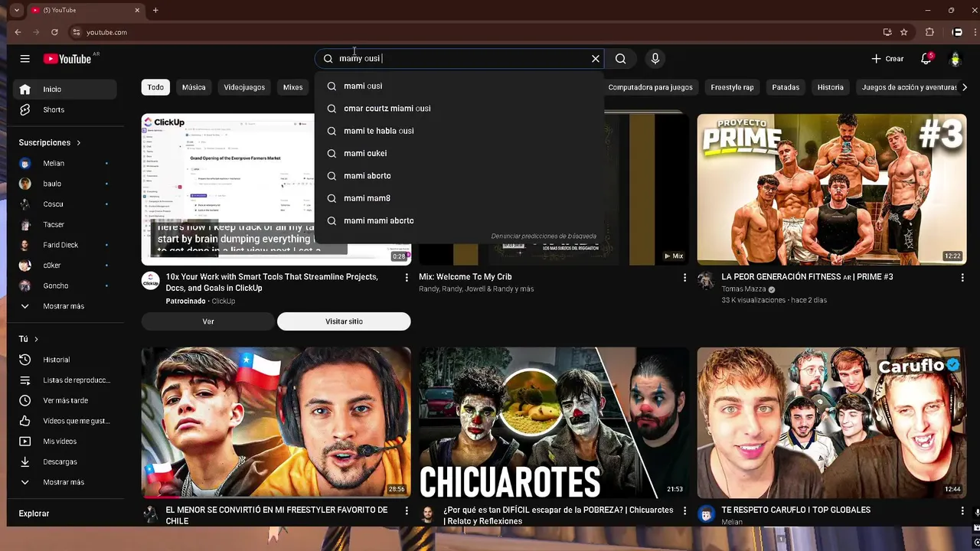Select the Videojuegos filter chip
This screenshot has height=551, width=980.
point(244,87)
